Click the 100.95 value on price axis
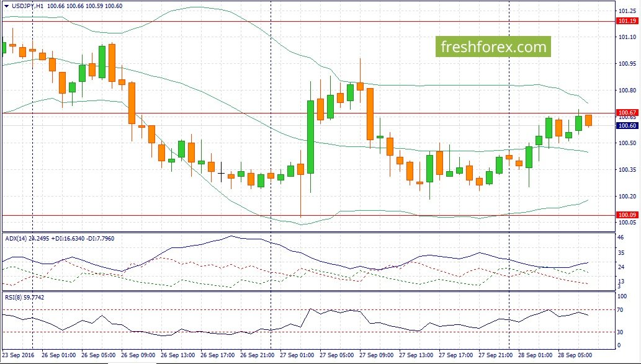 pyautogui.click(x=627, y=64)
